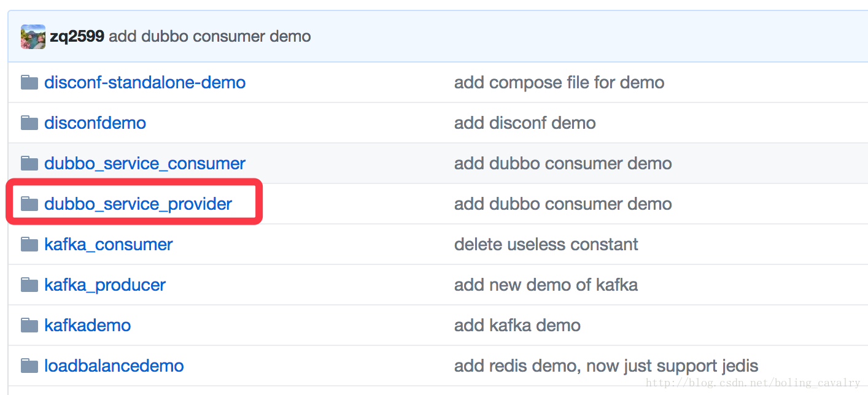View commit 'delete useless constant'
This screenshot has width=868, height=395.
pos(546,245)
